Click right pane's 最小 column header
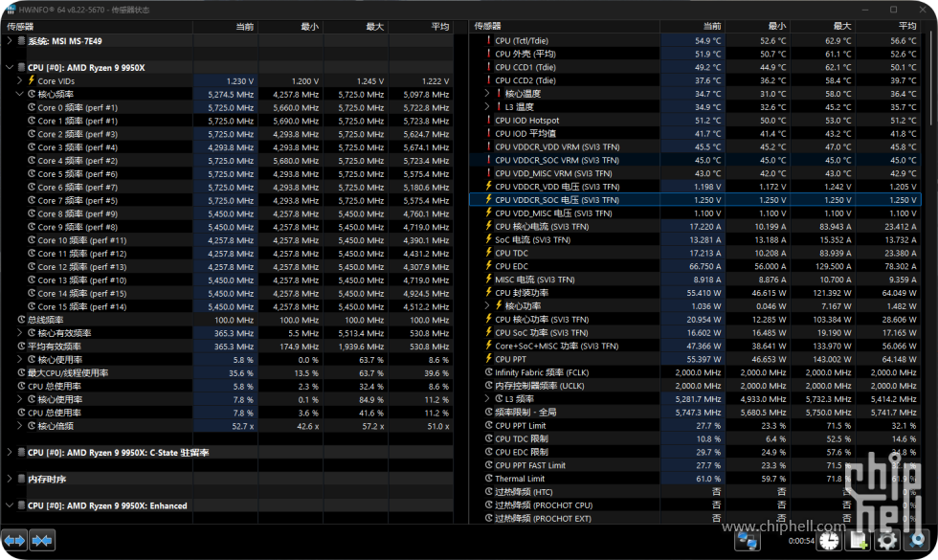Image resolution: width=938 pixels, height=560 pixels. [x=758, y=26]
